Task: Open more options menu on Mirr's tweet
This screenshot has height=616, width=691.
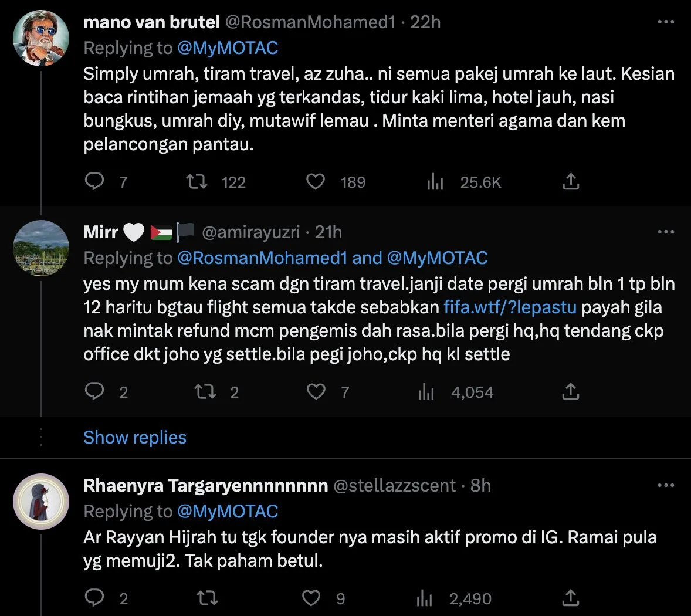Action: [666, 232]
